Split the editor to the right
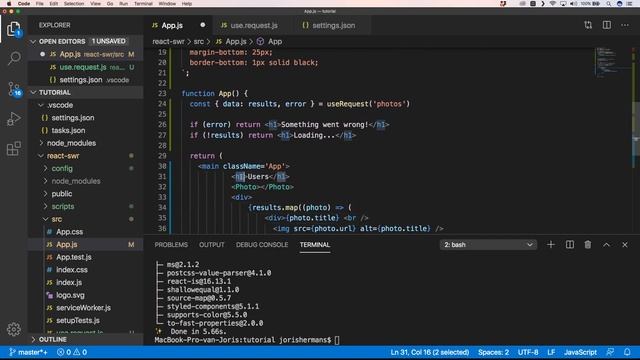 tap(607, 25)
